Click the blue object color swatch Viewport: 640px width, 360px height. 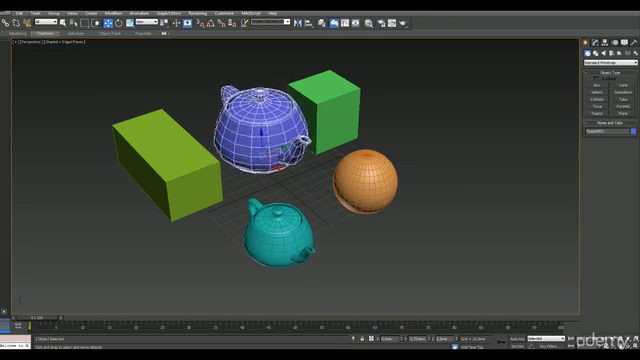(633, 131)
